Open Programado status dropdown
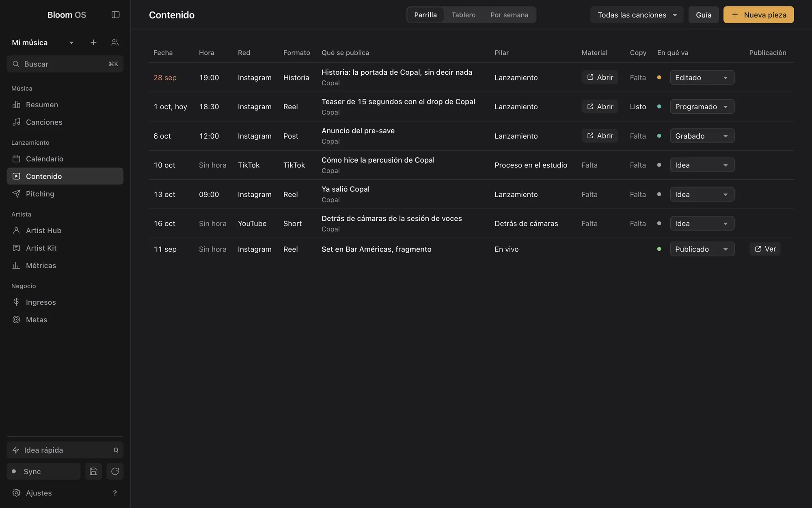The image size is (812, 508). coord(702,106)
